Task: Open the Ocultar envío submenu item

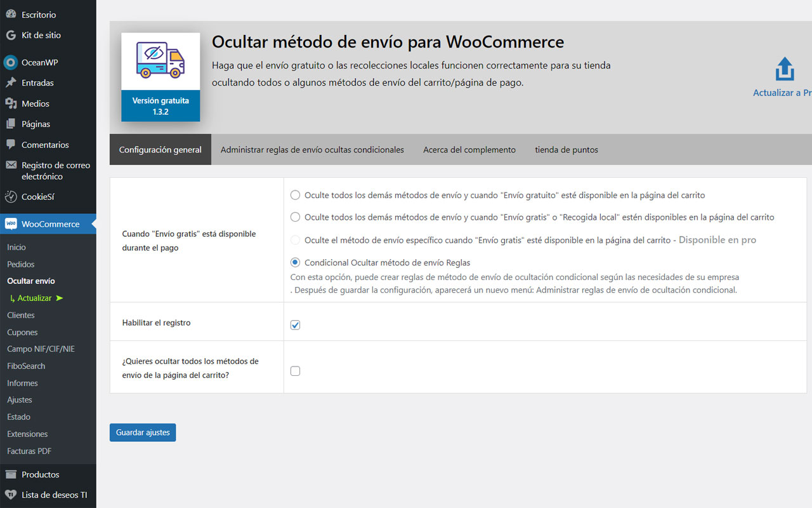Action: pyautogui.click(x=31, y=281)
